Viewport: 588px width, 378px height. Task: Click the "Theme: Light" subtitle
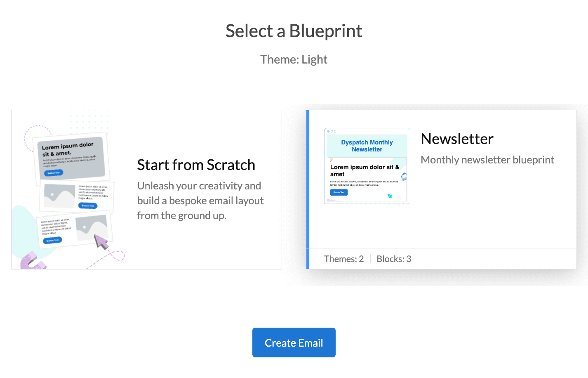pos(294,60)
